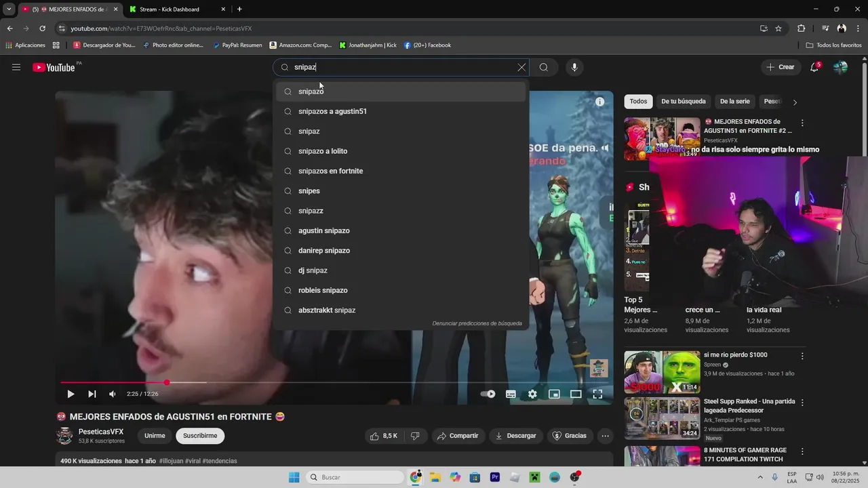Open the PeseticasVFX channel name
Image resolution: width=868 pixels, height=488 pixels.
101,432
